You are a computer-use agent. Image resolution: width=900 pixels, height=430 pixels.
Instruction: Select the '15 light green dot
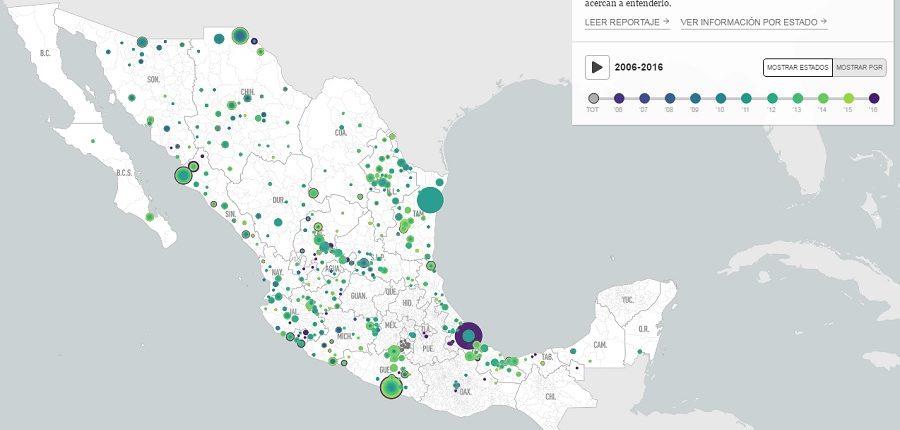848,98
